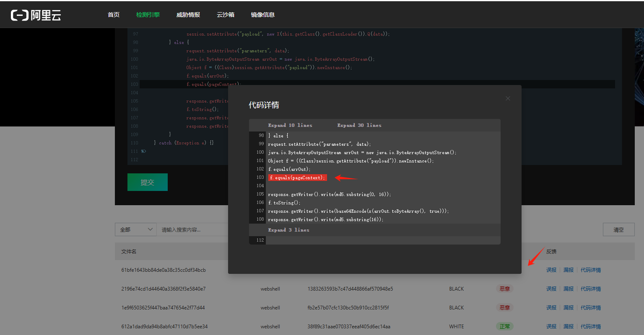Open 代码详情 for file 2196e74cd1d44640a3368f2f3e5840e7
Screen dimensions: 644x335
pos(591,289)
